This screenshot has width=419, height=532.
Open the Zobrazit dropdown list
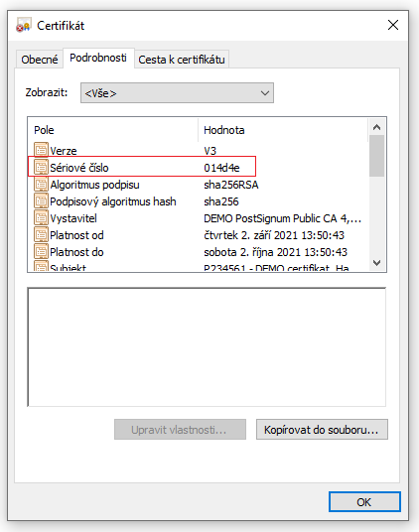(x=177, y=92)
